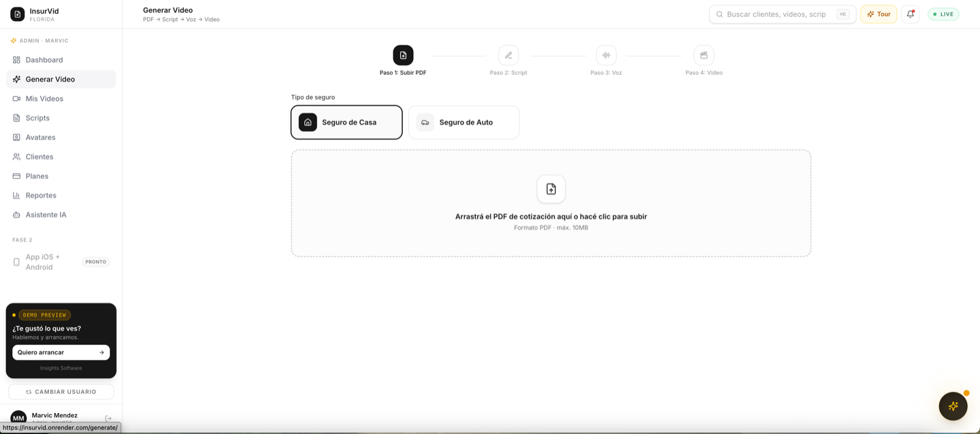Viewport: 980px width, 434px height.
Task: Click the PDF dropzone upload area
Action: 551,203
